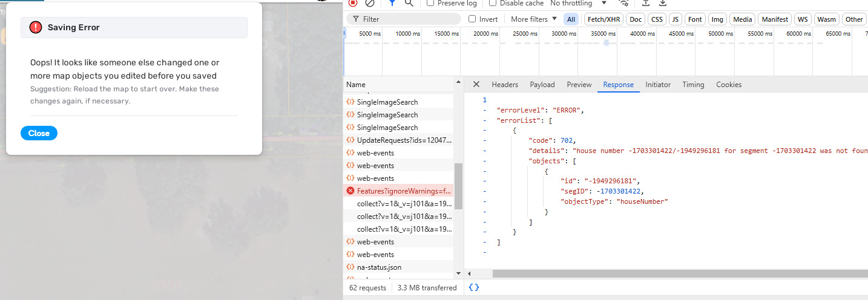Click the Name column header

click(x=398, y=85)
